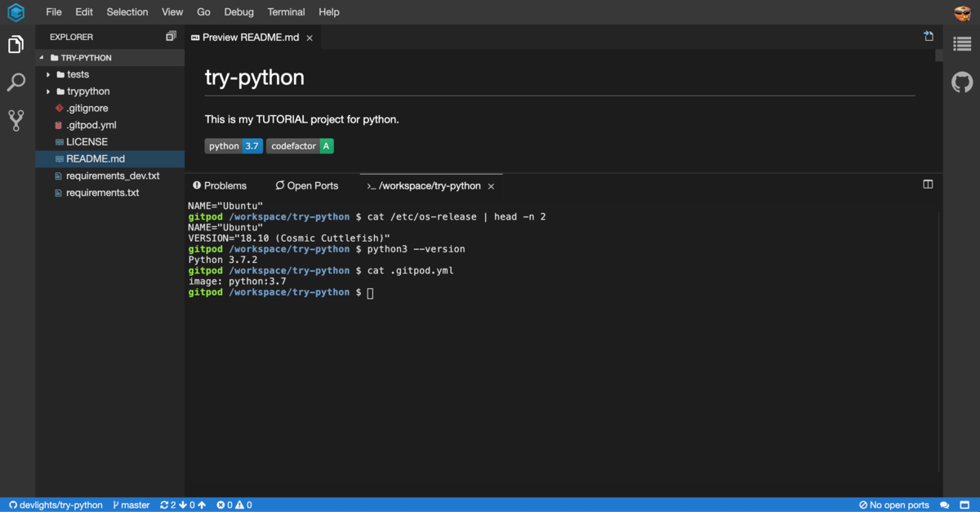Viewport: 980px width, 512px height.
Task: Open the Debug menu
Action: tap(238, 12)
